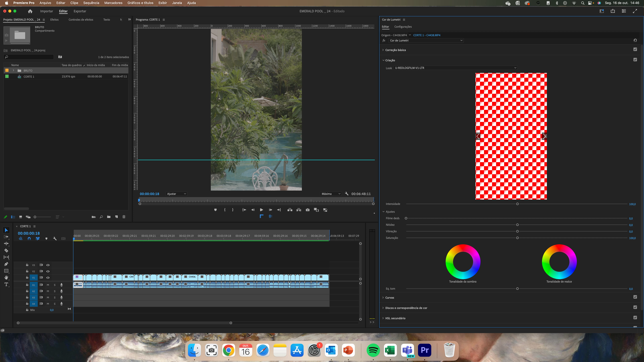Click the Saturação slider handle
Image resolution: width=644 pixels, height=362 pixels.
click(x=517, y=238)
